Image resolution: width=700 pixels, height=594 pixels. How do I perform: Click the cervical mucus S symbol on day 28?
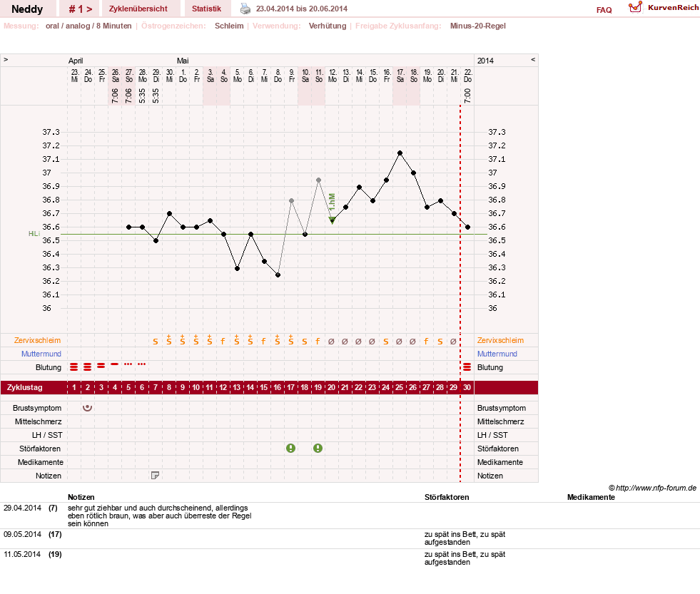tap(440, 342)
